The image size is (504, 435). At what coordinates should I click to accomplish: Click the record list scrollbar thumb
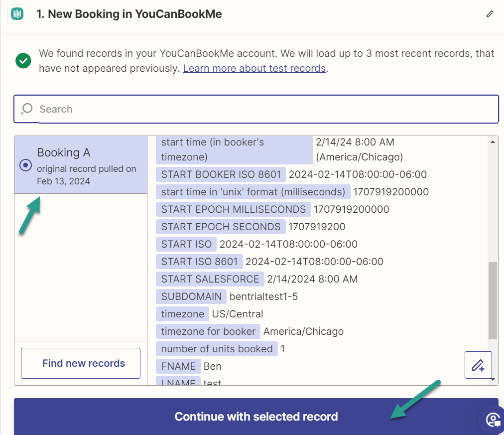click(493, 300)
